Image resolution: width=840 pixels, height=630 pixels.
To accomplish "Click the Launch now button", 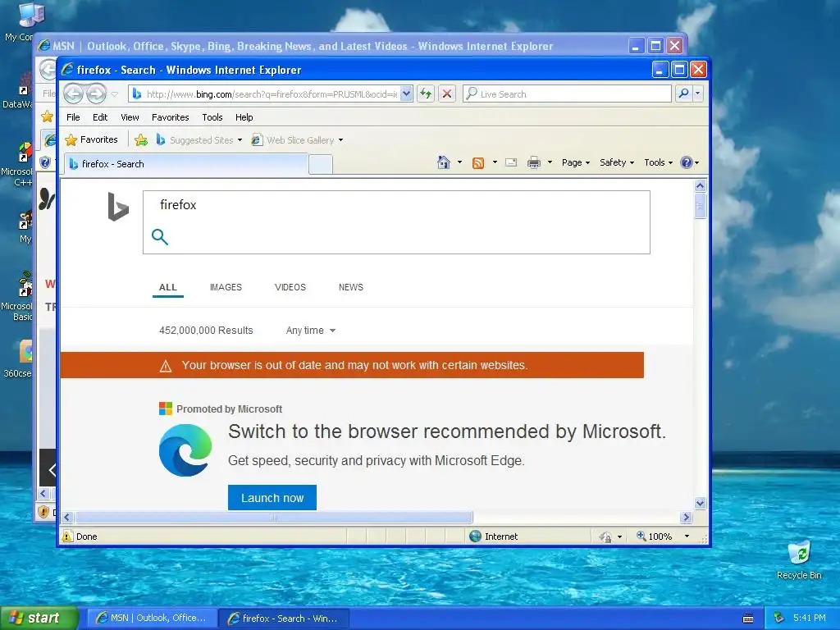I will pyautogui.click(x=272, y=498).
